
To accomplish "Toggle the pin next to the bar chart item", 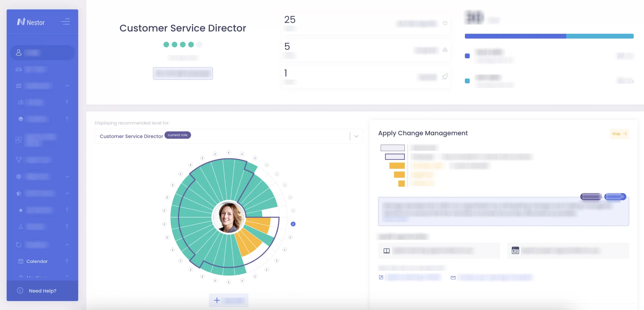I will click(67, 102).
